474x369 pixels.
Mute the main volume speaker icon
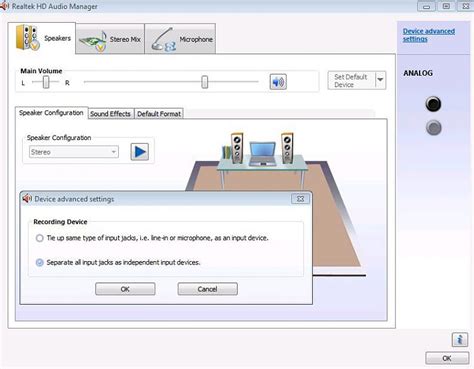(x=278, y=82)
